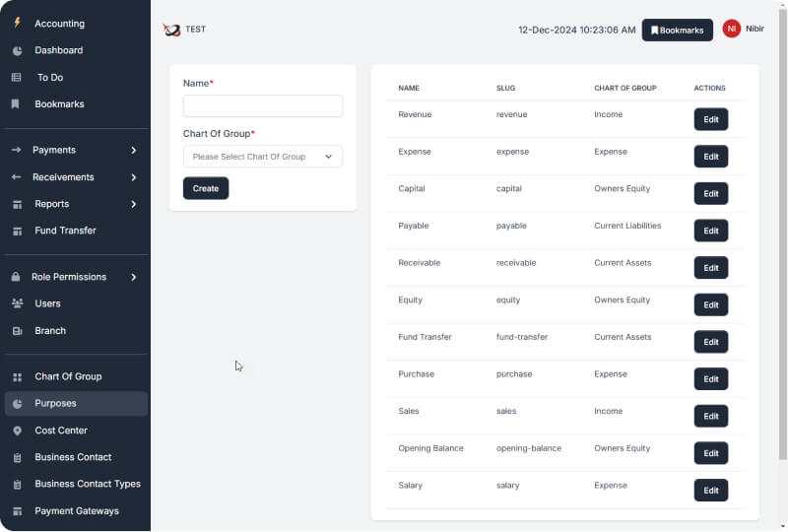Click the Bookmarks icon in sidebar
Screen dimensions: 788x532
(16, 103)
